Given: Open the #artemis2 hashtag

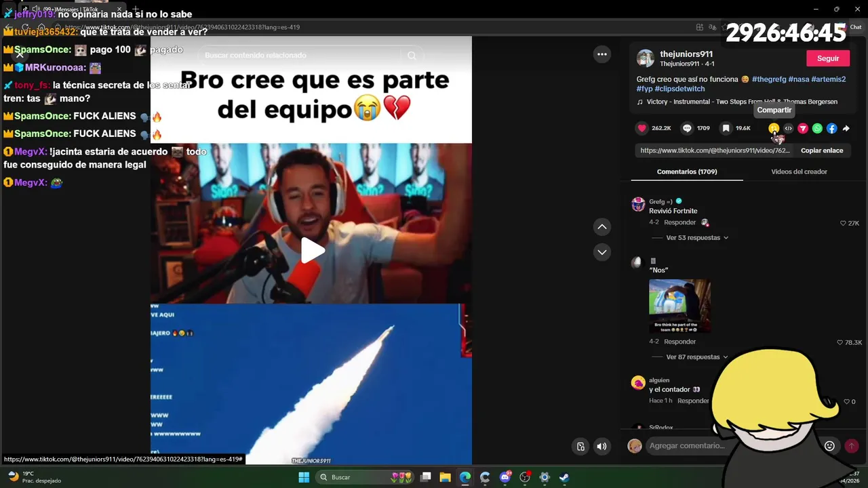Looking at the screenshot, I should (x=829, y=79).
